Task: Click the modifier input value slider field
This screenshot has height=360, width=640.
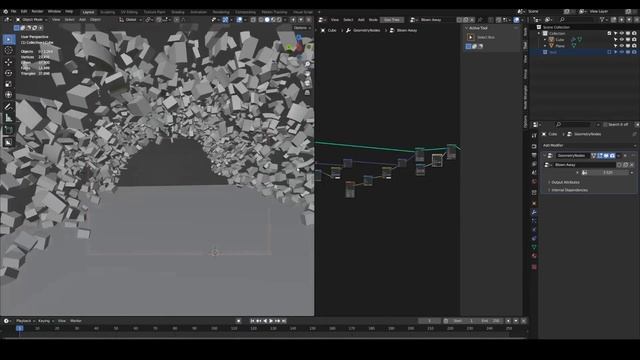Action: pyautogui.click(x=608, y=173)
